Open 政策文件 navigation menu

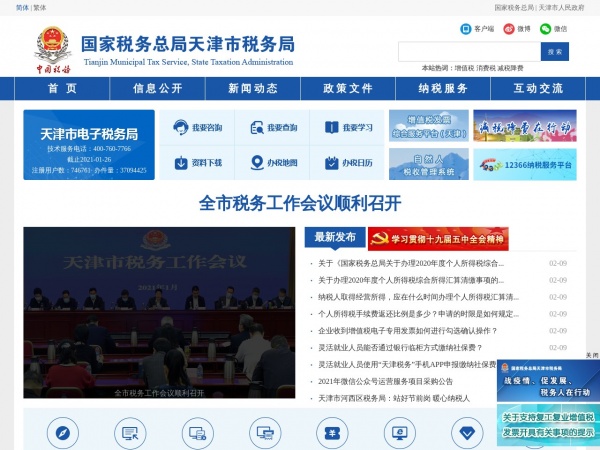pos(348,88)
